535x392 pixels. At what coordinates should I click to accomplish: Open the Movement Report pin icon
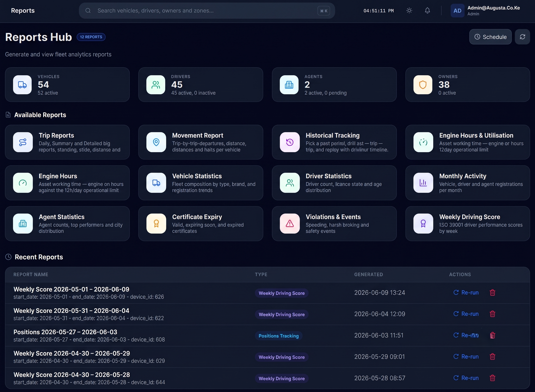pos(156,142)
